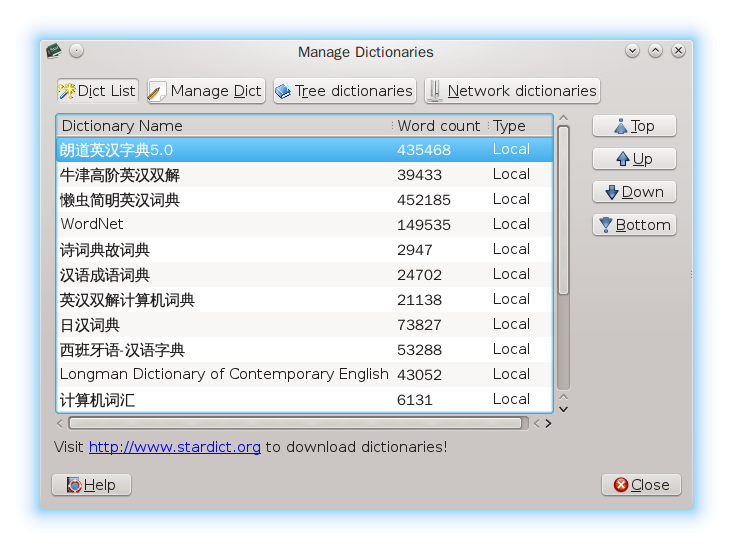Click the horizontal scrollbar thumb
The height and width of the screenshot is (549, 733).
point(295,423)
